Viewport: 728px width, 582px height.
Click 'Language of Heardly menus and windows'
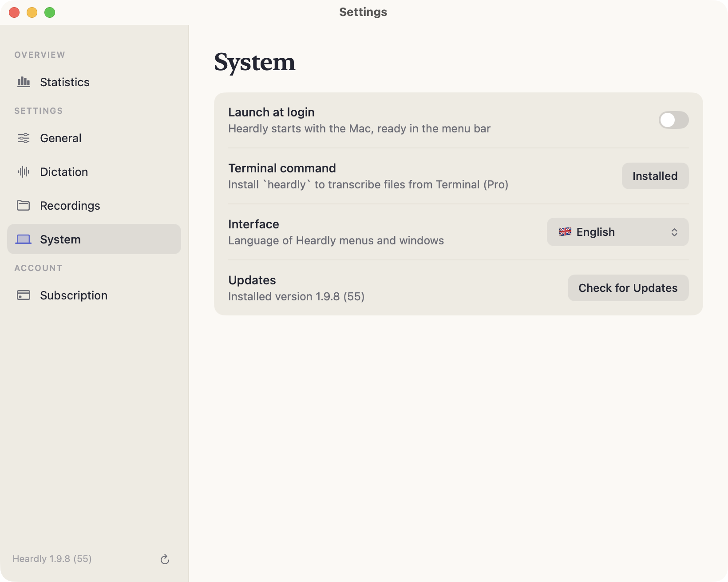pyautogui.click(x=336, y=240)
